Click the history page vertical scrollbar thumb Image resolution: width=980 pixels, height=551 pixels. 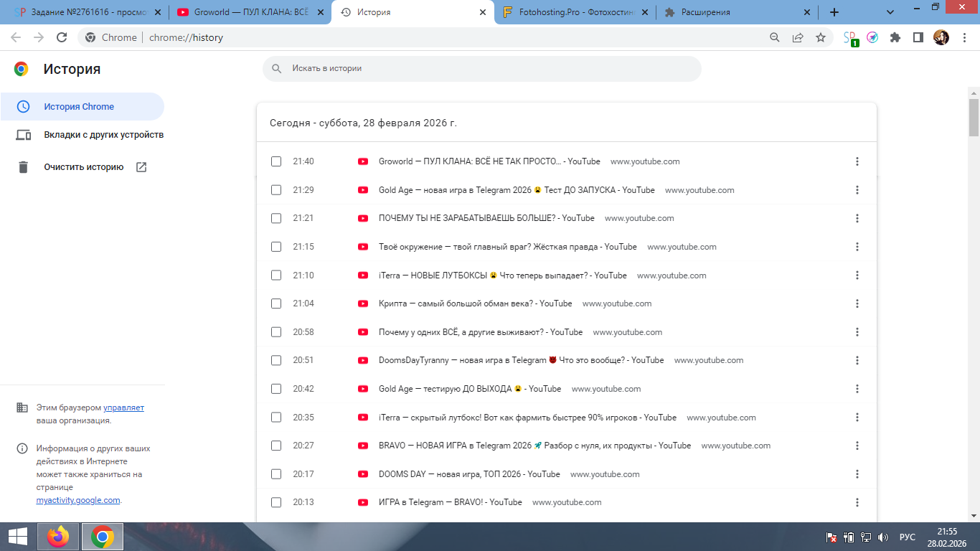(x=974, y=117)
